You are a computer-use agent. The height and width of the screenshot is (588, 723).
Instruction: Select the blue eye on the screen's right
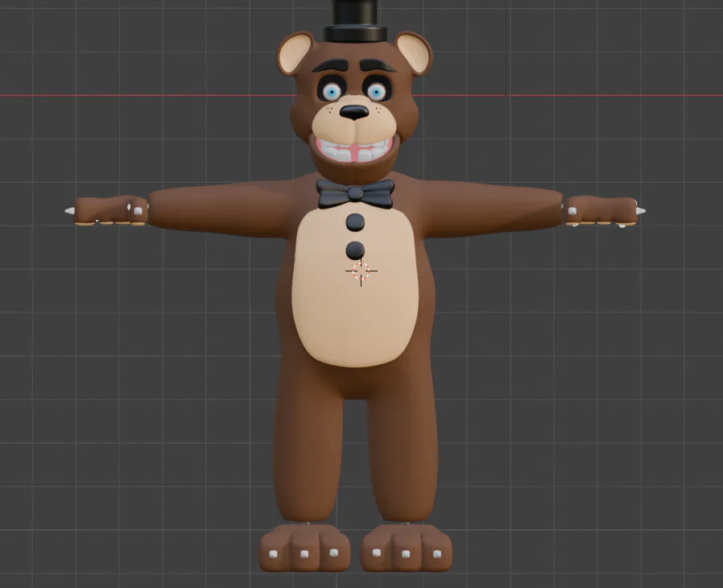(x=376, y=93)
